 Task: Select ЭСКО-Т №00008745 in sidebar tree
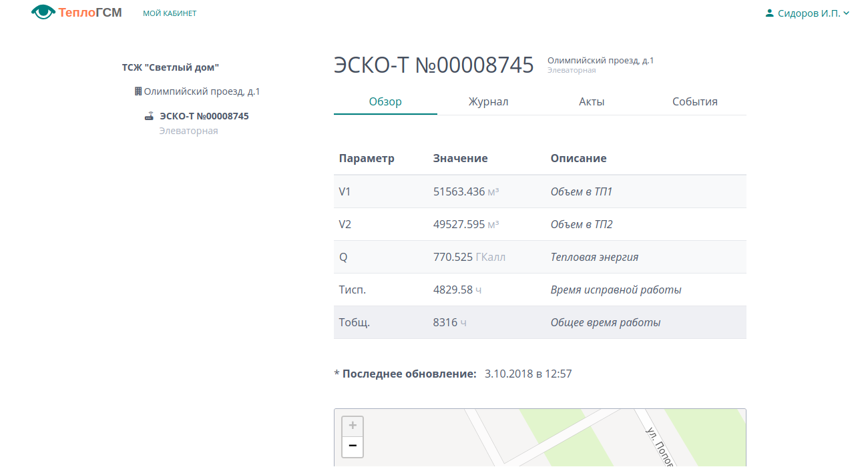click(204, 116)
